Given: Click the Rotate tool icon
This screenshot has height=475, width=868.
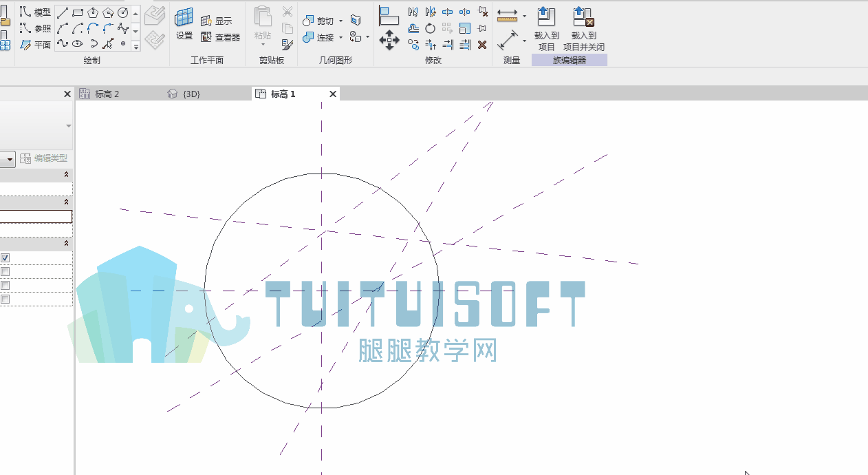Looking at the screenshot, I should 430,28.
